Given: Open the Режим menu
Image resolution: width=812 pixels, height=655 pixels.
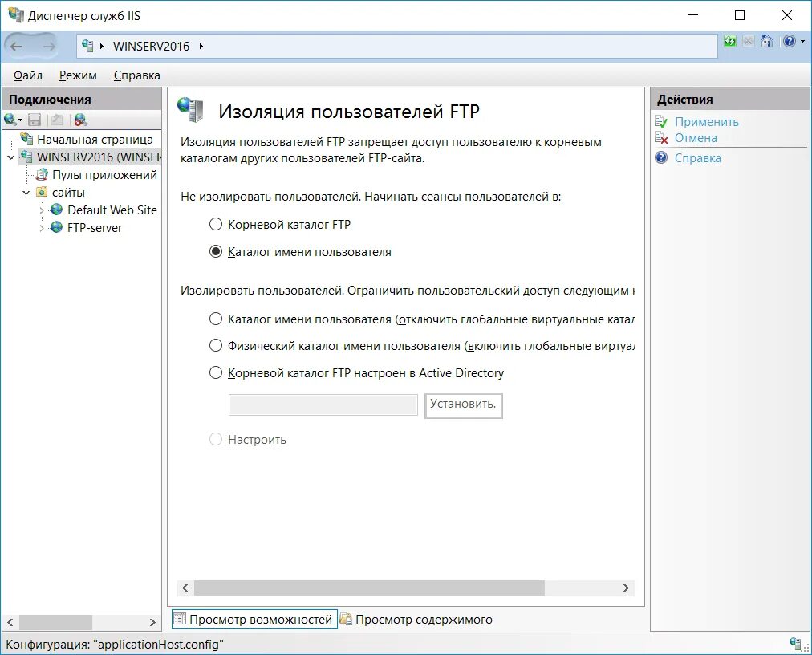Looking at the screenshot, I should (x=76, y=75).
